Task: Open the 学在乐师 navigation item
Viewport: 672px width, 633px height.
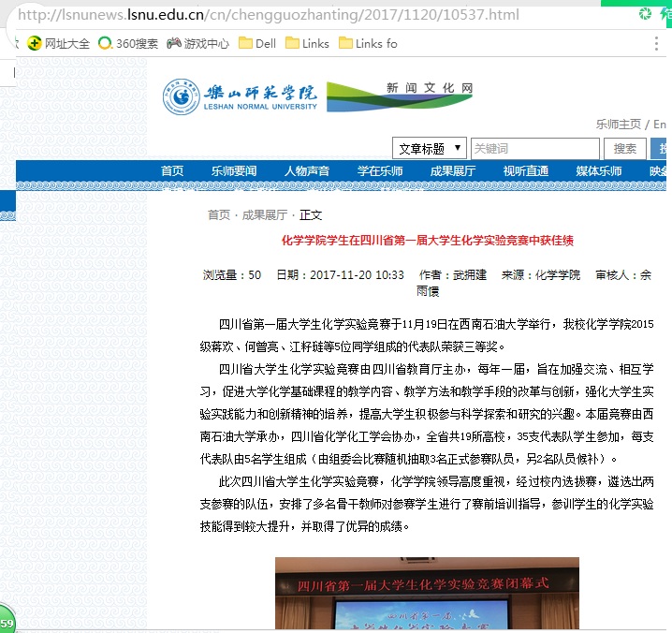Action: [x=380, y=170]
